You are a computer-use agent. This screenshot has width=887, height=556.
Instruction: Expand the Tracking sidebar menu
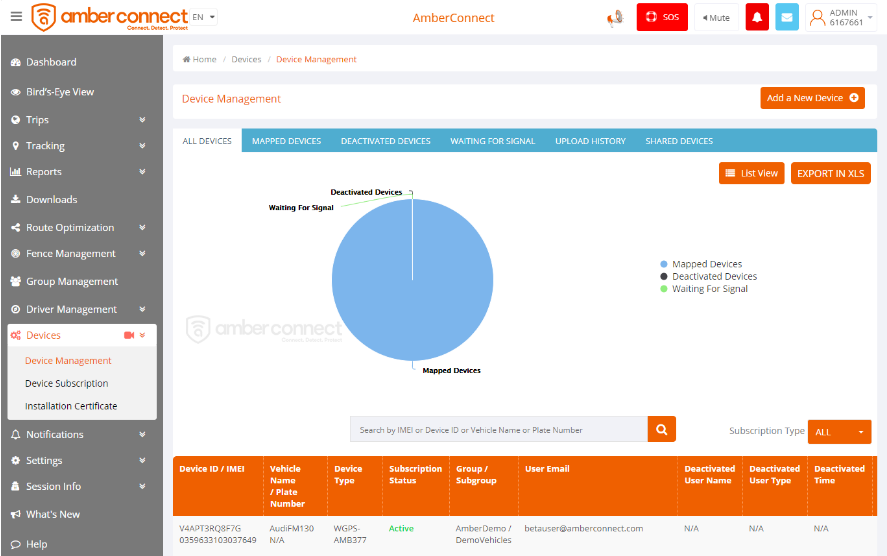pyautogui.click(x=79, y=146)
